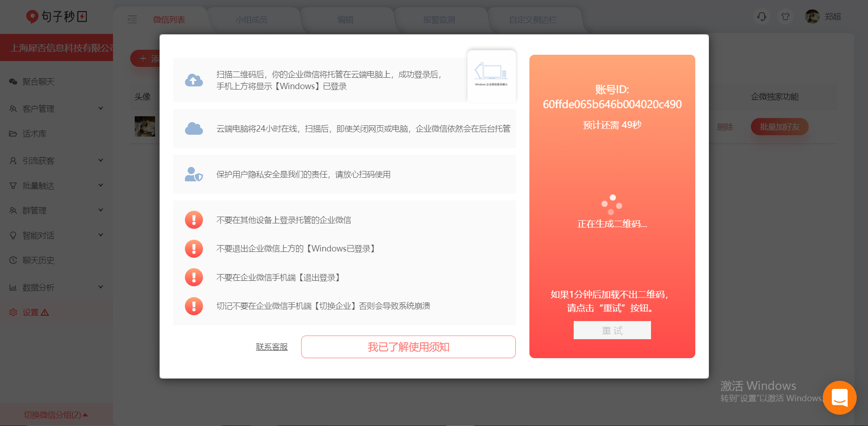Go to the 报警监测 tab
868x426 pixels.
click(x=439, y=20)
